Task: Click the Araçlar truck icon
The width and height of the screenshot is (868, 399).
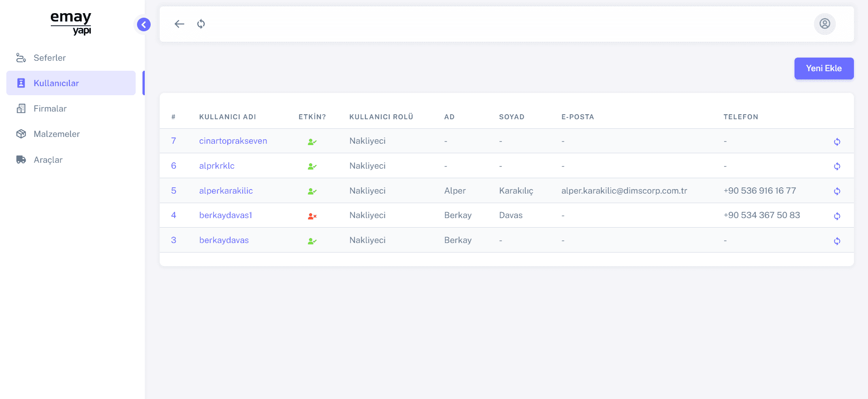Action: tap(21, 160)
